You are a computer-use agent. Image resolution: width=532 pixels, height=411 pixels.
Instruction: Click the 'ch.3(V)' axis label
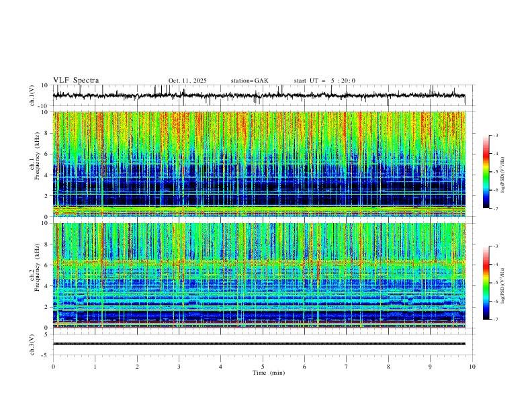[32, 345]
